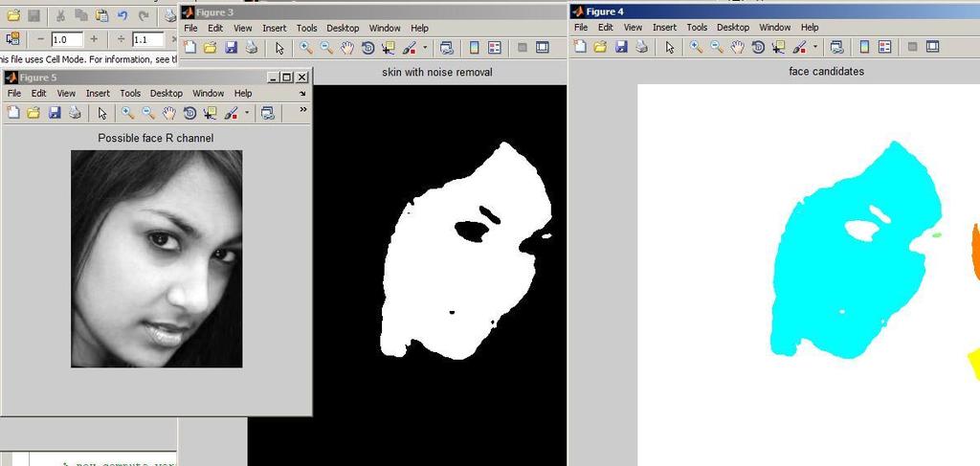Activate Zoom In tool in Figure 3

click(x=305, y=48)
